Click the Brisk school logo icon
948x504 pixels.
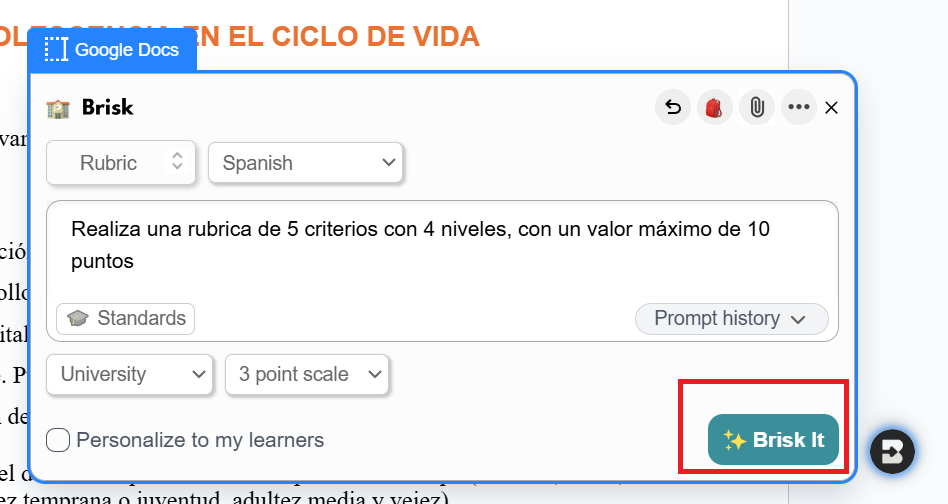[x=58, y=108]
